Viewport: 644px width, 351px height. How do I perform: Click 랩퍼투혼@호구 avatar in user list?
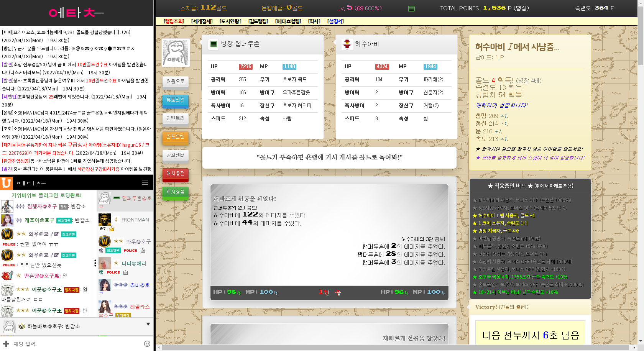pos(105,198)
